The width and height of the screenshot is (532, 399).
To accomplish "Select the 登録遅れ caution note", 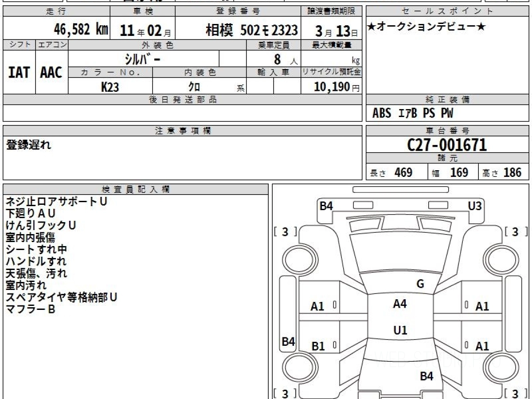I will pyautogui.click(x=28, y=145).
